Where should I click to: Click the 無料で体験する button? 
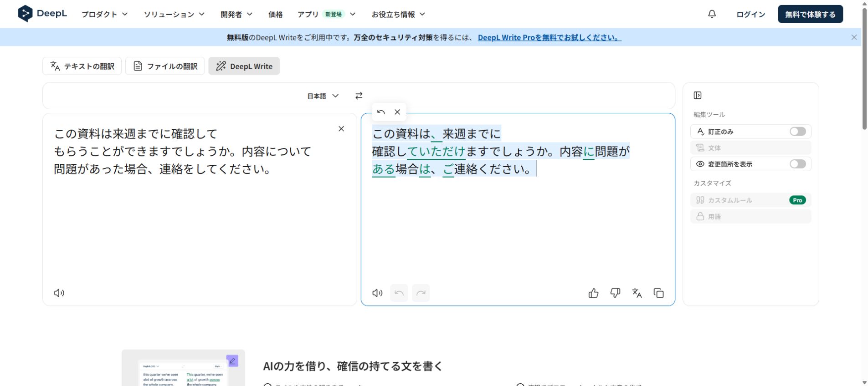tap(810, 14)
